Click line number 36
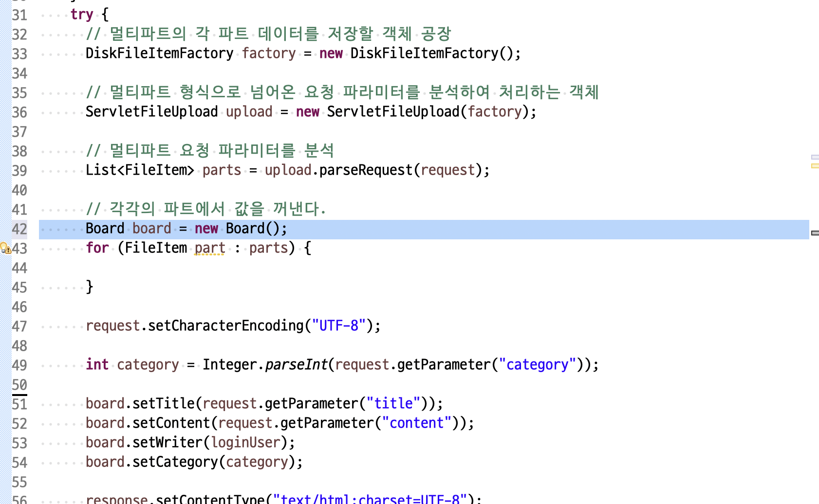Image resolution: width=819 pixels, height=504 pixels. [x=19, y=112]
